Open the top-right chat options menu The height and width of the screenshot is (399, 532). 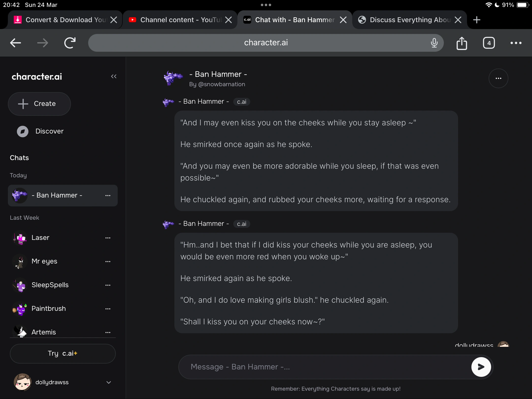(499, 78)
